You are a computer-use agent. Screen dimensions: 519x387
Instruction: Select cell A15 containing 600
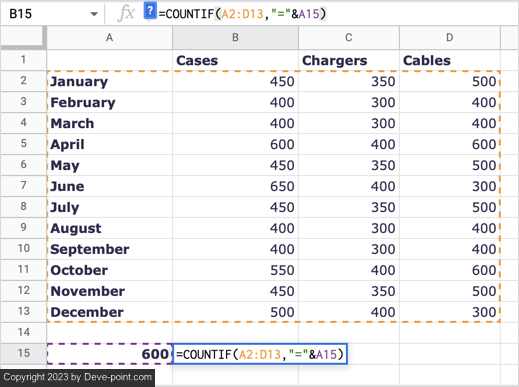(x=109, y=354)
